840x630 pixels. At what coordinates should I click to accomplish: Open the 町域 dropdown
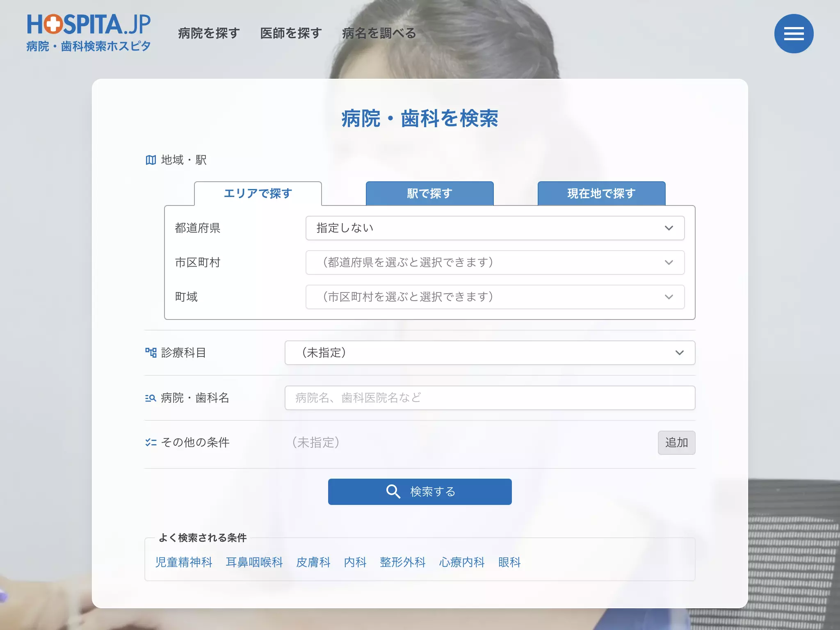pyautogui.click(x=495, y=297)
